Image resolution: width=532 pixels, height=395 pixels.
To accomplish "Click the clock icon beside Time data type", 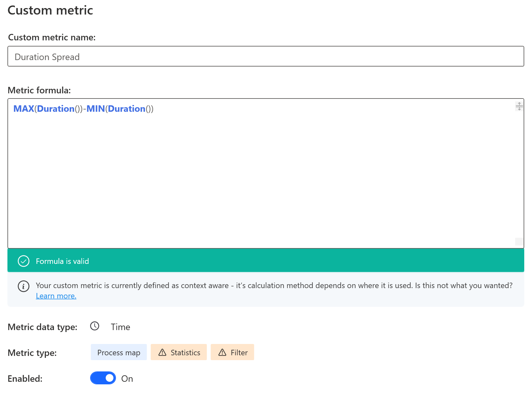I will (x=95, y=327).
